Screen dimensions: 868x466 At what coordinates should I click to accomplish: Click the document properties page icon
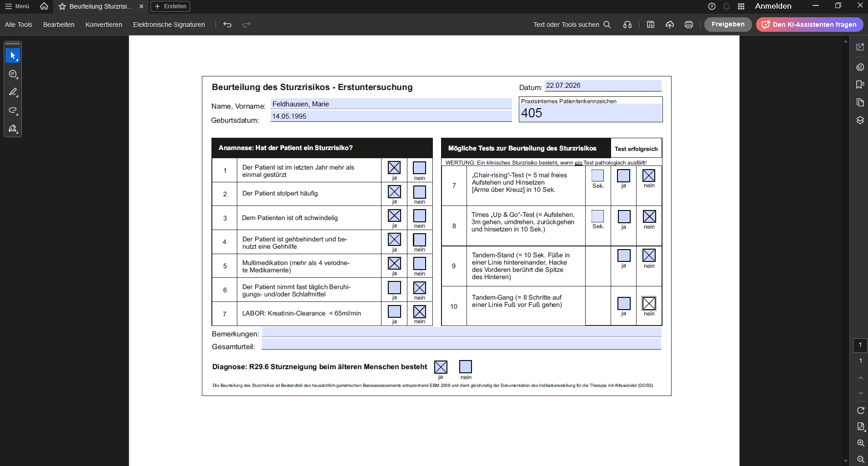point(860,426)
